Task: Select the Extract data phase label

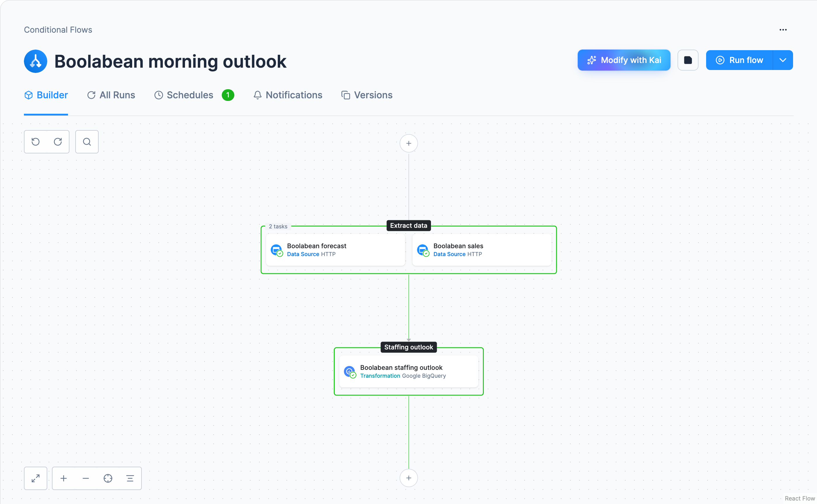Action: pyautogui.click(x=408, y=226)
